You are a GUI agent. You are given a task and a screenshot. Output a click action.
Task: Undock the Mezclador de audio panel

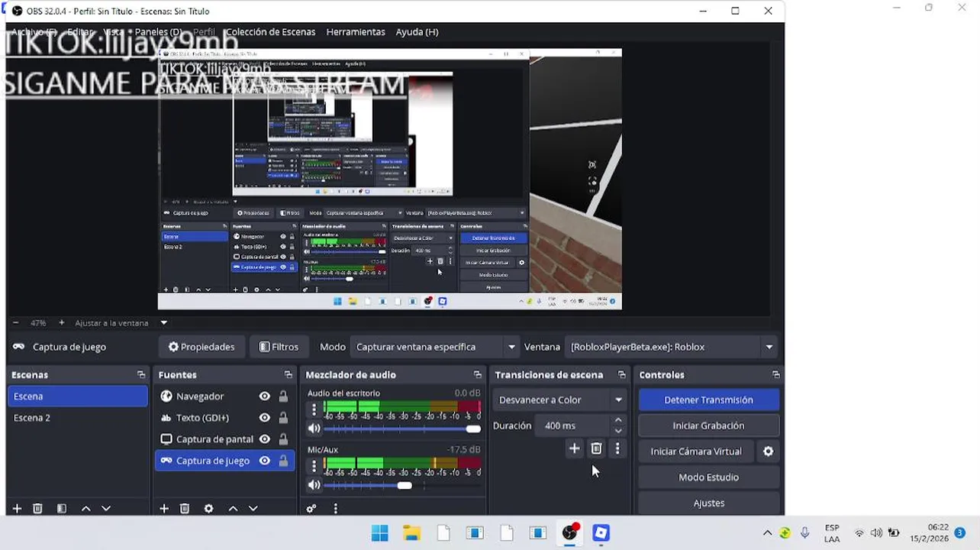(478, 375)
